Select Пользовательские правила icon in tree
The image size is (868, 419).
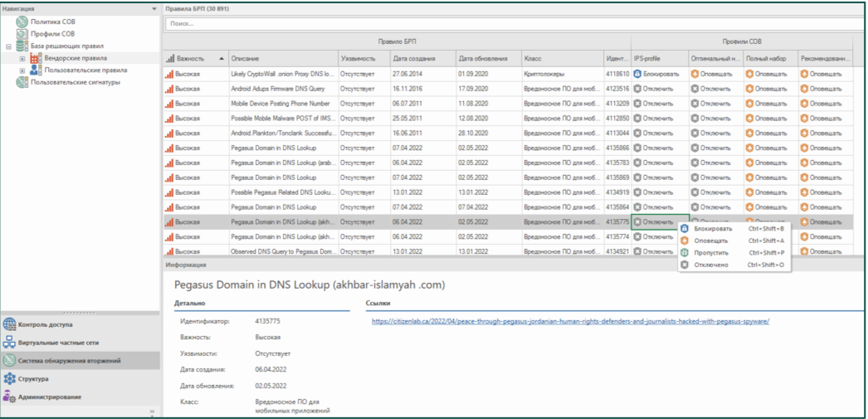click(36, 71)
